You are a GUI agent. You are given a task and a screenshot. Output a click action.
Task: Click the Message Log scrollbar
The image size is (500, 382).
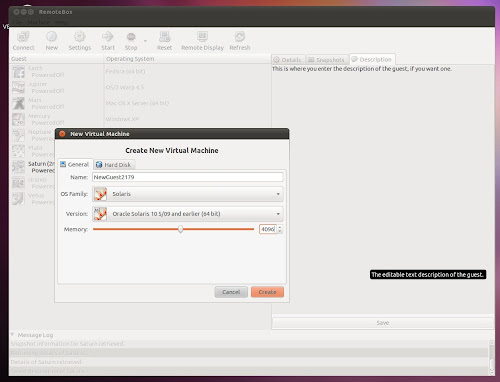[491, 357]
